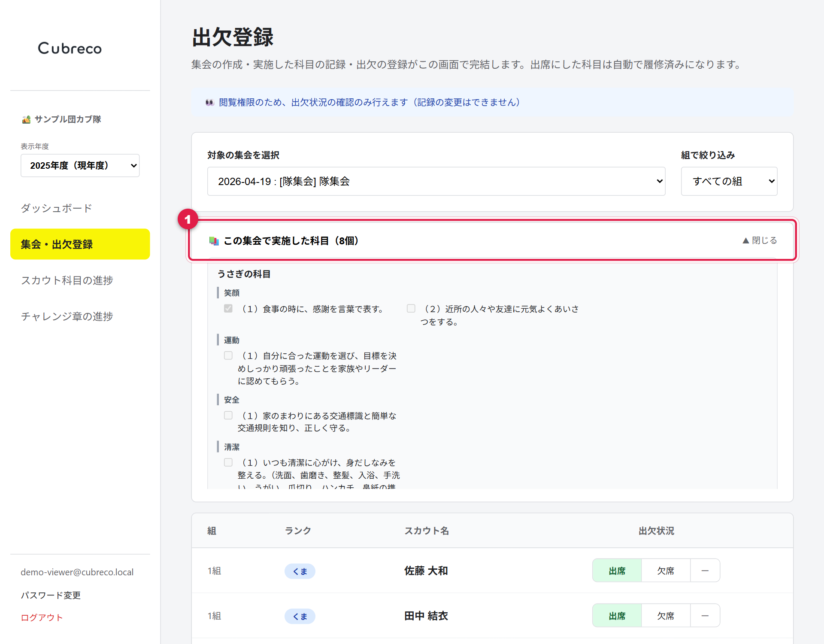Toggle 安全 (1) 交通標識 checkbox

click(228, 416)
